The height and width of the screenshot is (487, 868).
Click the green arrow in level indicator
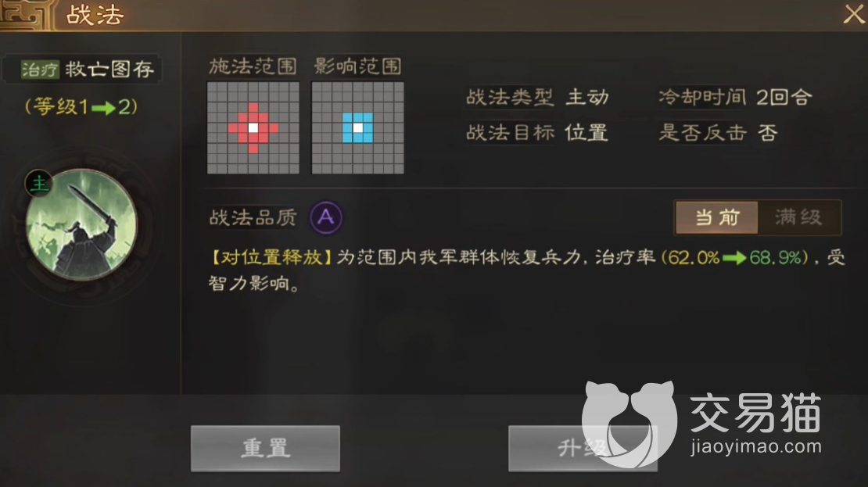(x=103, y=108)
